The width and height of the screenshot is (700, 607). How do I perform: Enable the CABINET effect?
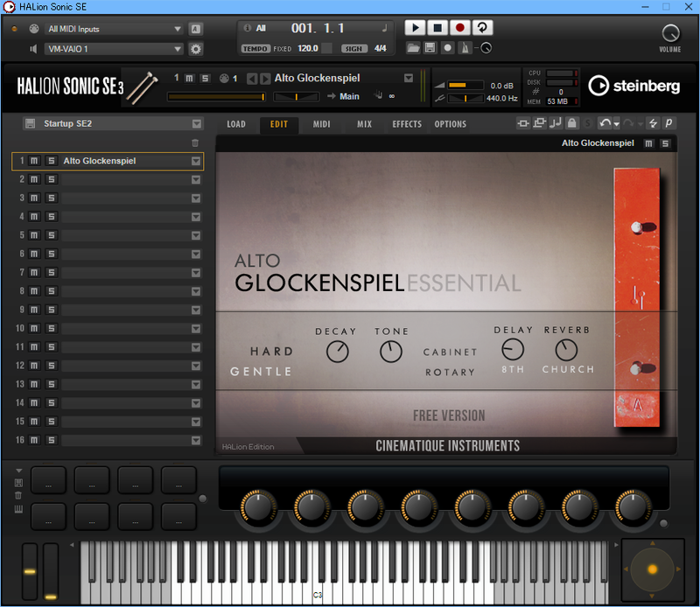(x=450, y=352)
